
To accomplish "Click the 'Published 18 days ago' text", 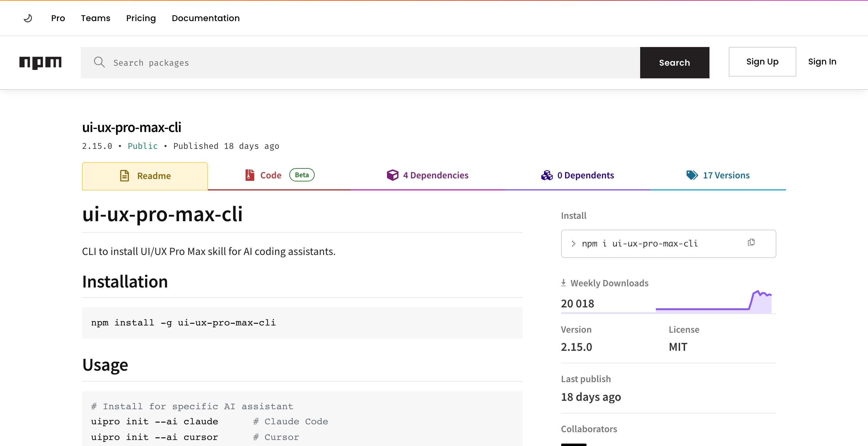I will pos(226,146).
